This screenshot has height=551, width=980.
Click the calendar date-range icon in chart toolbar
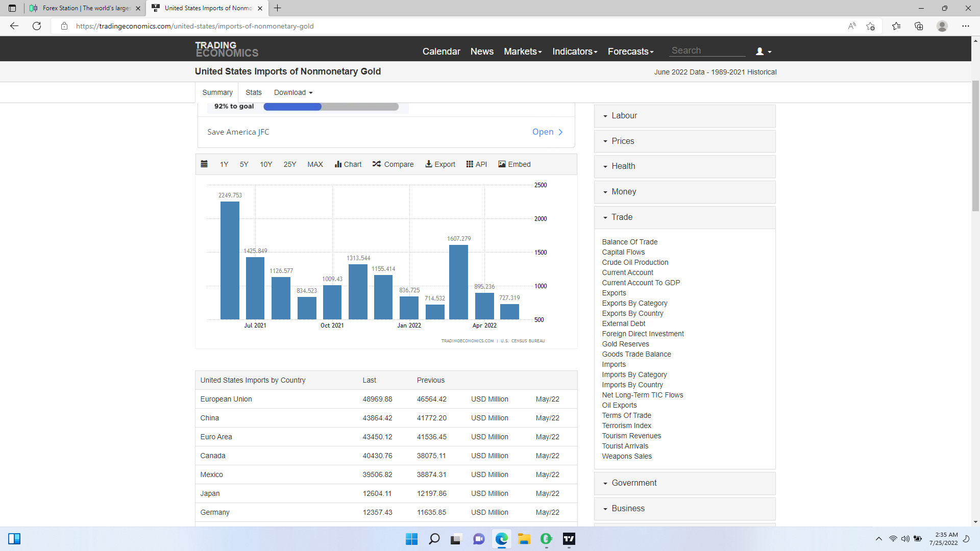204,164
